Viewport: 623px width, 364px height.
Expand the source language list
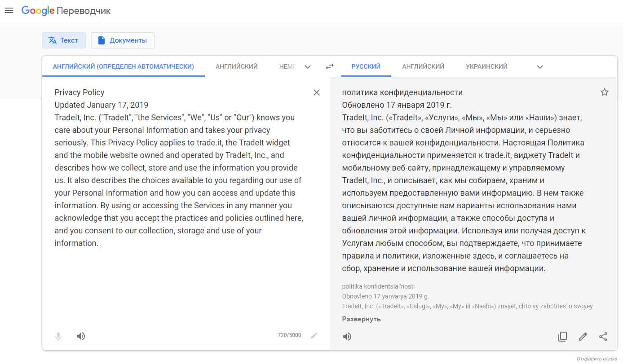(x=308, y=67)
